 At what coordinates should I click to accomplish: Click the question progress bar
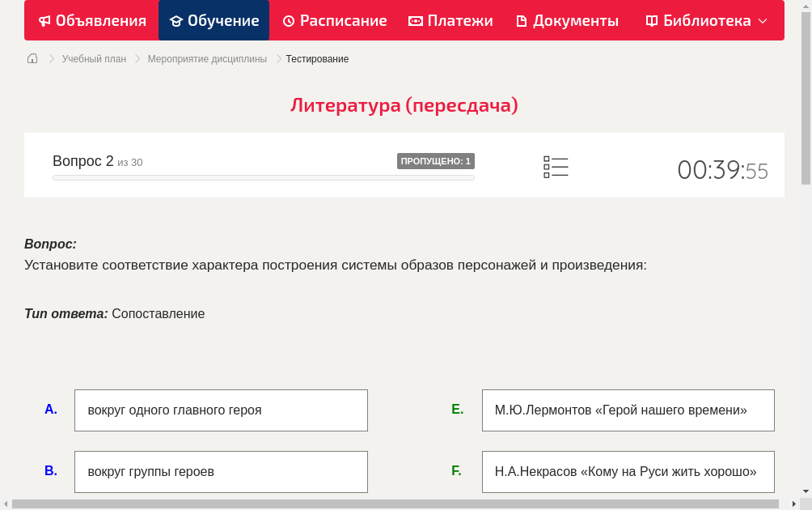[x=263, y=177]
